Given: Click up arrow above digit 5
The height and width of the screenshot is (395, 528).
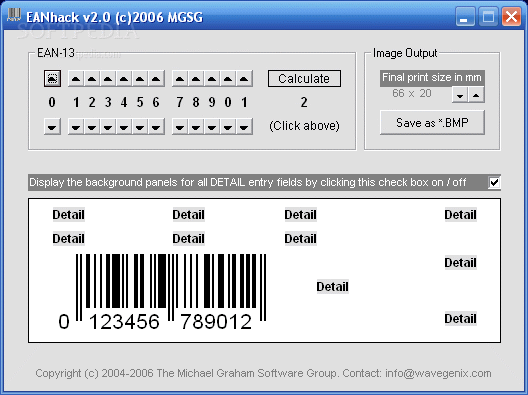Looking at the screenshot, I should click(140, 79).
